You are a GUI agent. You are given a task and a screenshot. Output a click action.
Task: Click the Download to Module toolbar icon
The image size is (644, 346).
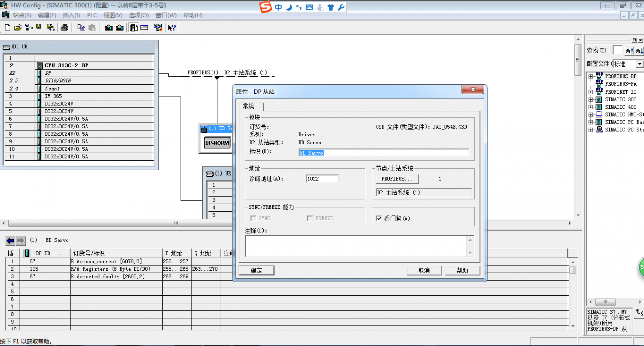108,27
